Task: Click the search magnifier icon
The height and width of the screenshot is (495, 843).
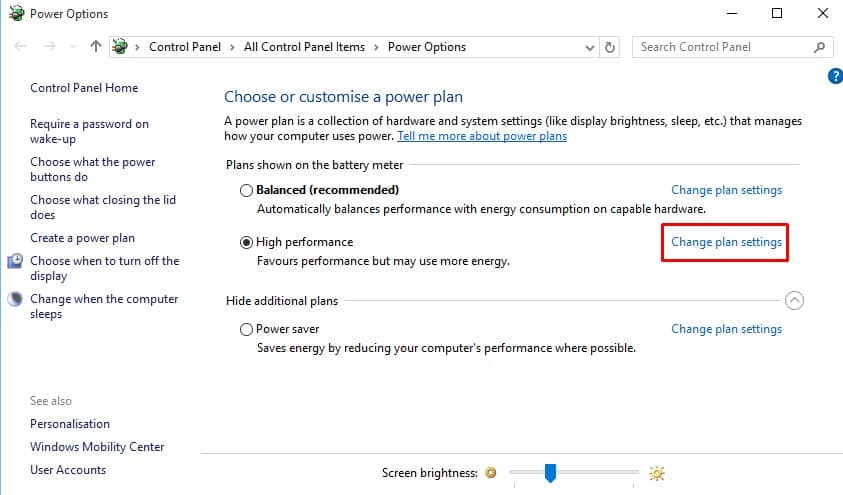Action: click(819, 47)
